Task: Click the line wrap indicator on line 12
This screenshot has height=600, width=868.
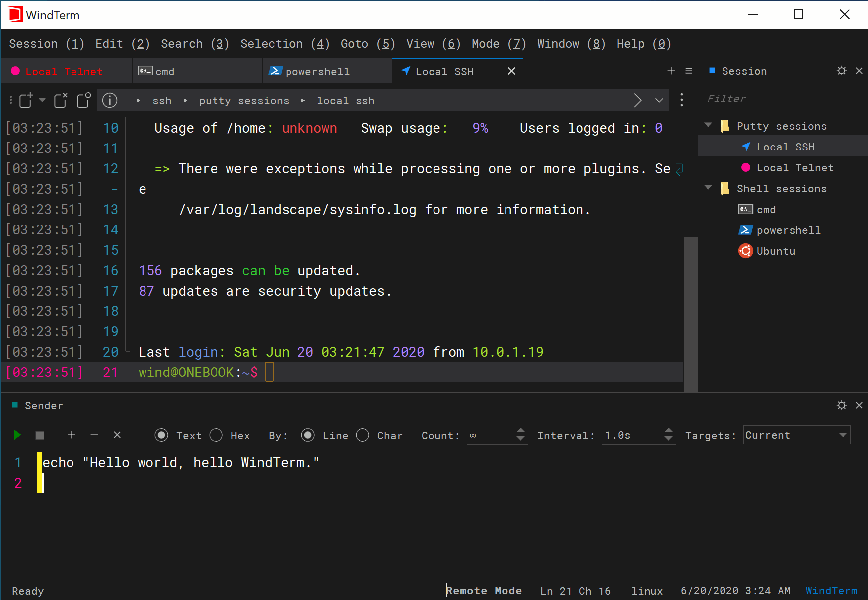Action: pos(680,169)
